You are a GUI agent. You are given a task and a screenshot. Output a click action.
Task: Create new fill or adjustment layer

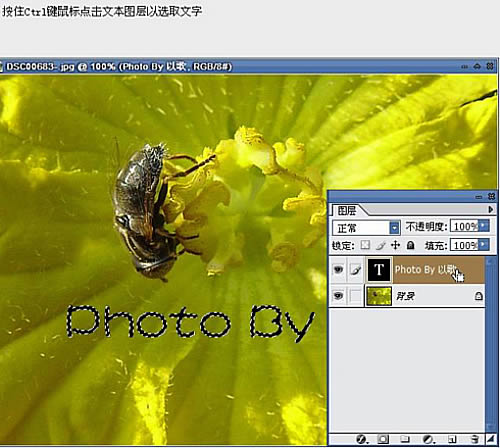pyautogui.click(x=429, y=439)
